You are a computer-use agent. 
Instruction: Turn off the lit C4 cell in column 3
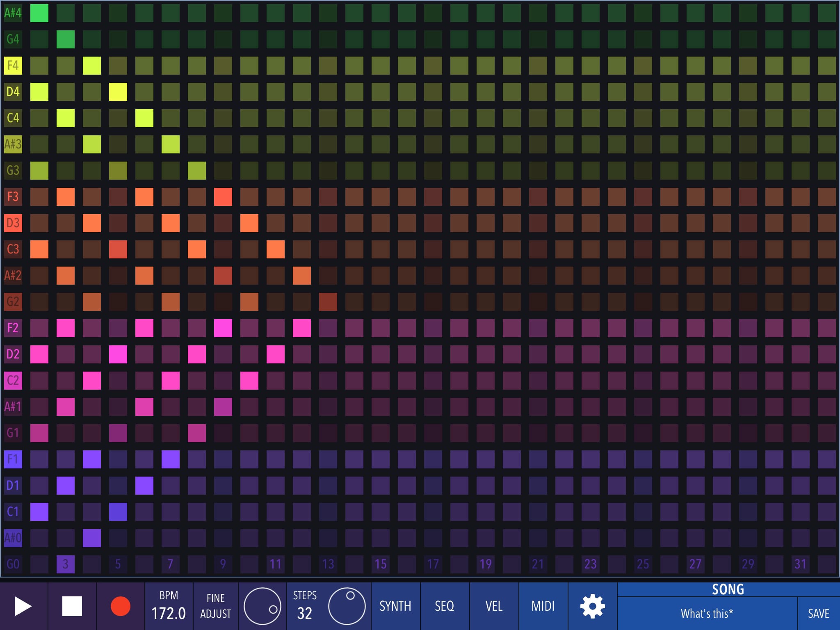[x=66, y=118]
